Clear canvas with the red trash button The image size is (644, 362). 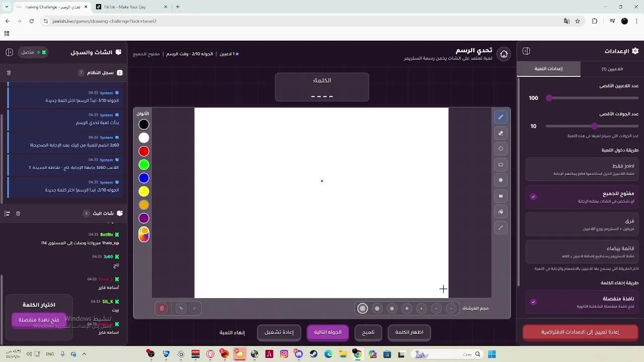(x=162, y=308)
